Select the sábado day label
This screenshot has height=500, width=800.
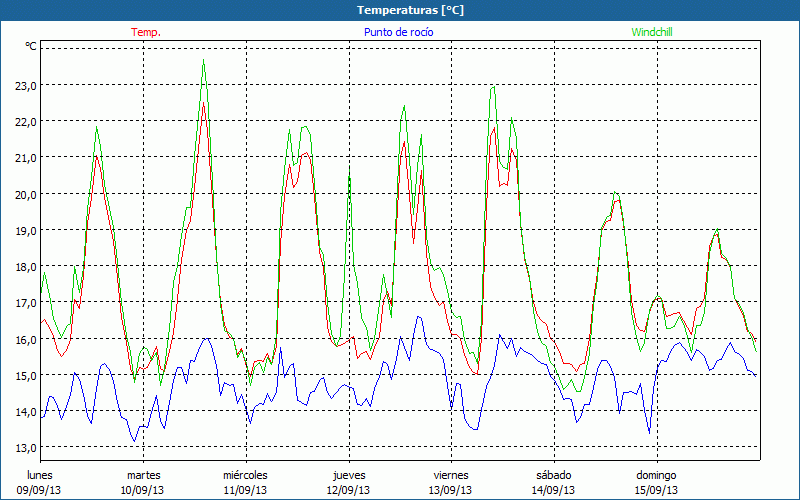tap(553, 474)
